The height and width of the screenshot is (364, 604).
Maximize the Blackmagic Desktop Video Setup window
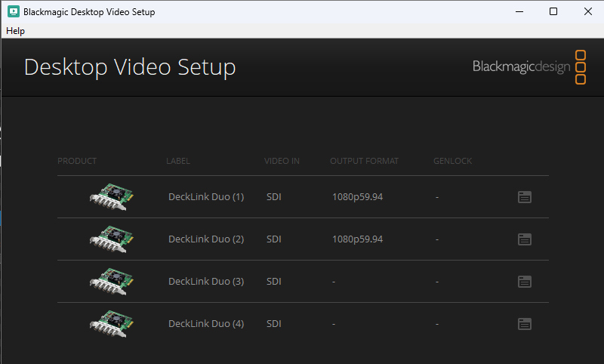click(553, 11)
